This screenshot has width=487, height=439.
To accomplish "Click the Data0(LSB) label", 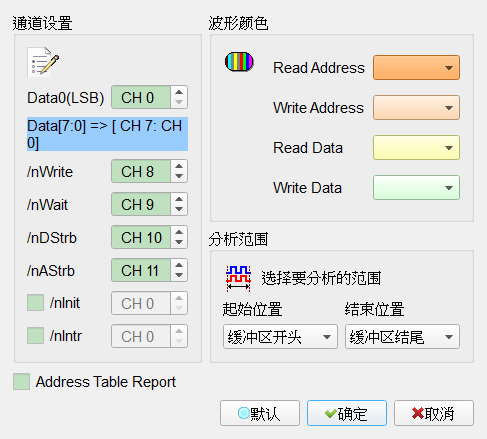I will click(66, 98).
